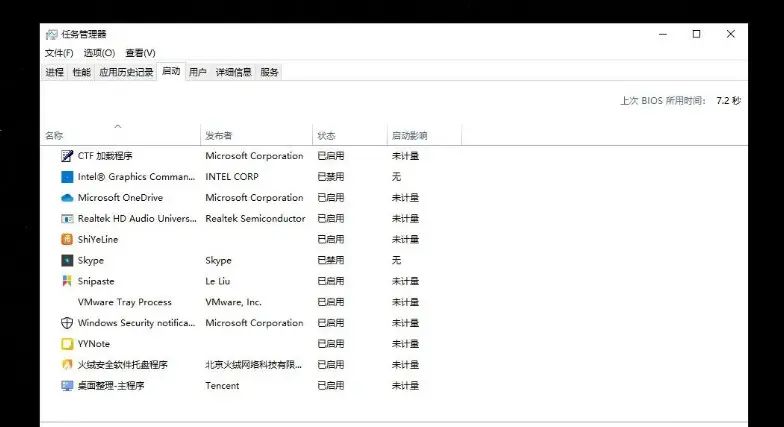Select Realtek HD Audio Univers... entry

coord(137,219)
